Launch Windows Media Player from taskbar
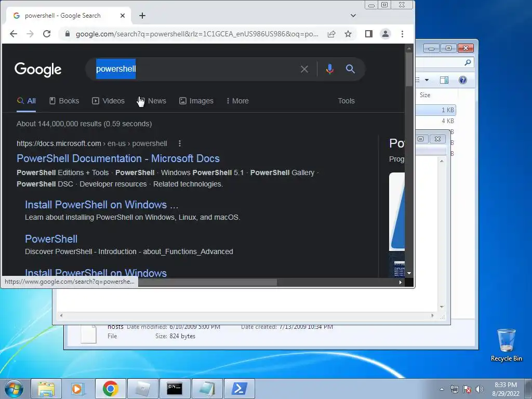 pyautogui.click(x=77, y=389)
